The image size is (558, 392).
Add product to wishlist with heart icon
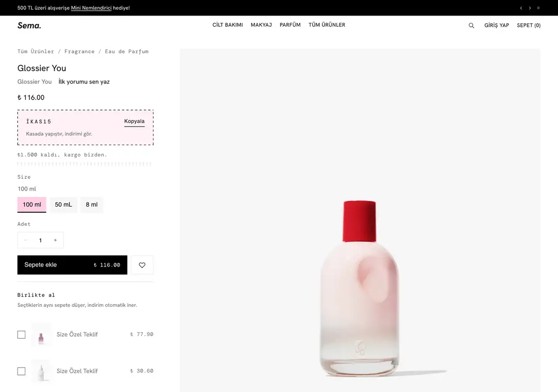(x=142, y=265)
